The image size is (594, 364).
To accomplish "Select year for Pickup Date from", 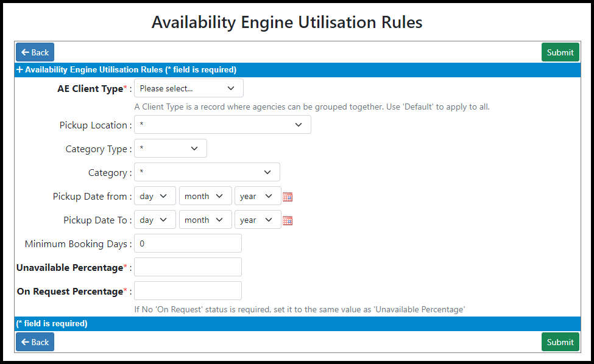I will pos(258,196).
